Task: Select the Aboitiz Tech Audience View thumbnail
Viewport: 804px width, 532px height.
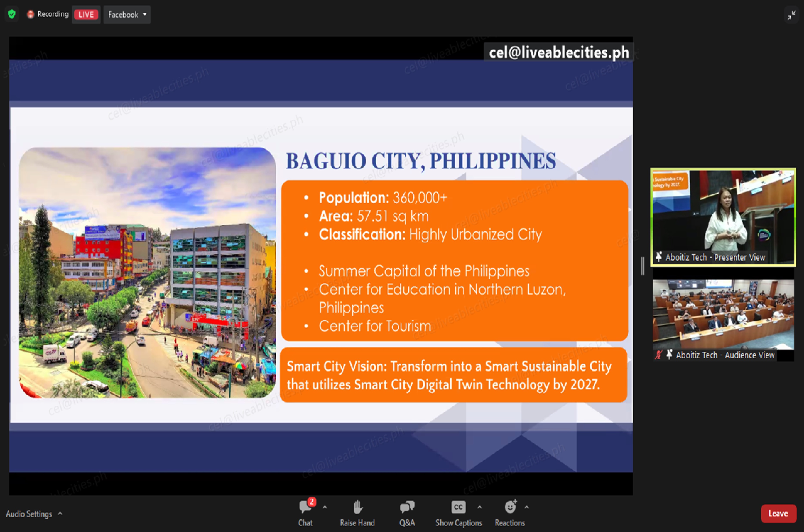Action: [723, 314]
